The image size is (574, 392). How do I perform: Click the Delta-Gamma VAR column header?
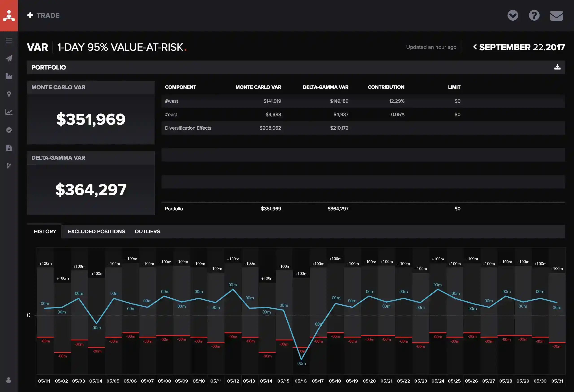(326, 87)
